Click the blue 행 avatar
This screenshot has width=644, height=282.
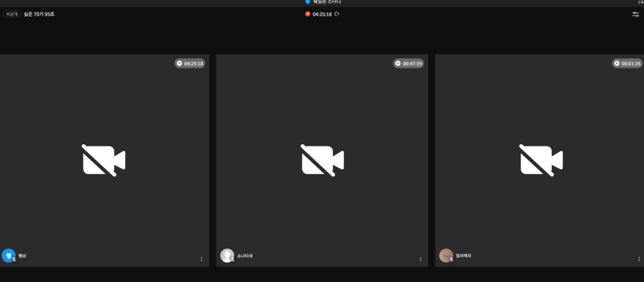[x=9, y=256]
